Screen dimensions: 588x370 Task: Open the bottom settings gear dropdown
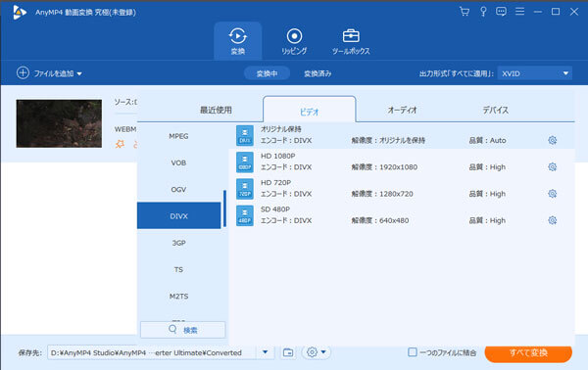[317, 352]
